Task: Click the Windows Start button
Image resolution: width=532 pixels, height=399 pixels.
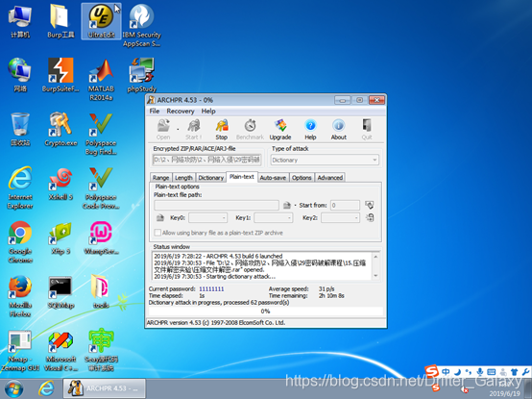Action: pos(13,388)
